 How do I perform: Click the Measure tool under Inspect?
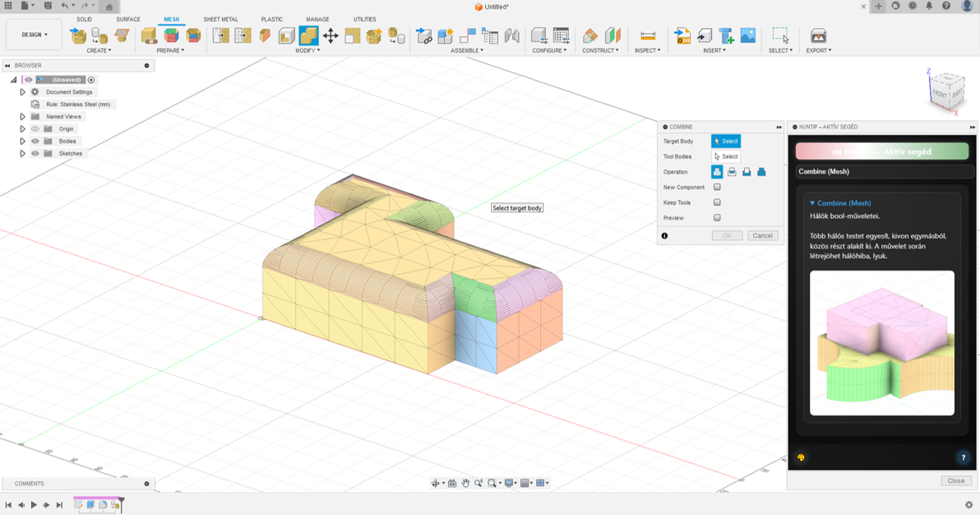click(648, 35)
